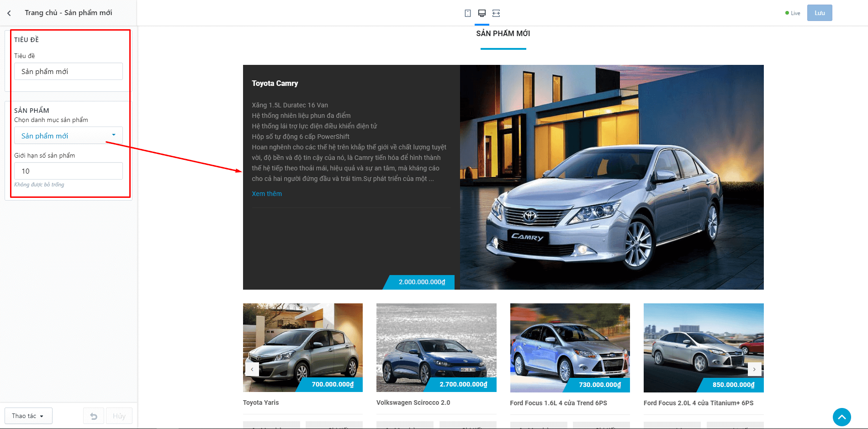
Task: Click the Tiêu đề text field
Action: pyautogui.click(x=69, y=71)
